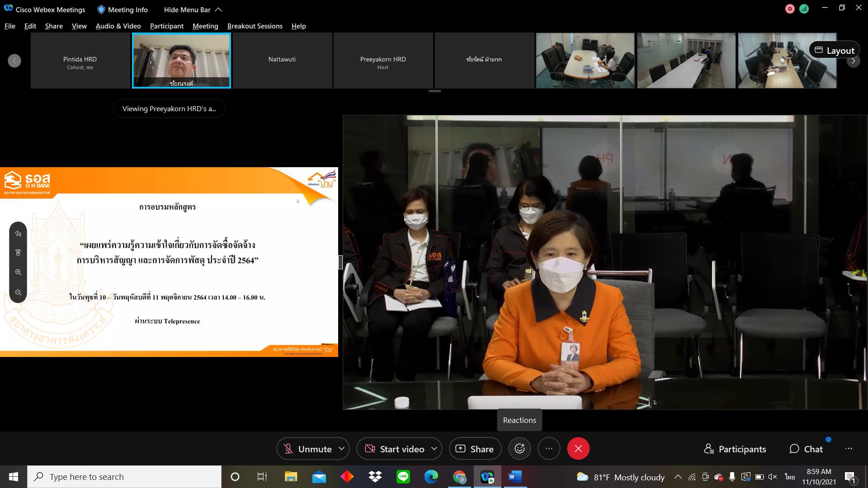Open the Breakout Sessions menu

pos(255,26)
